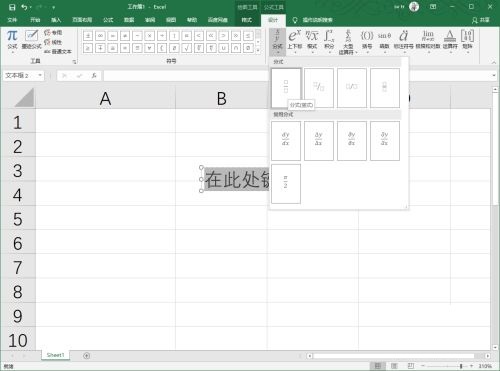Open the Script e^x (上下标) dropdown
500x371 pixels.
pyautogui.click(x=295, y=41)
